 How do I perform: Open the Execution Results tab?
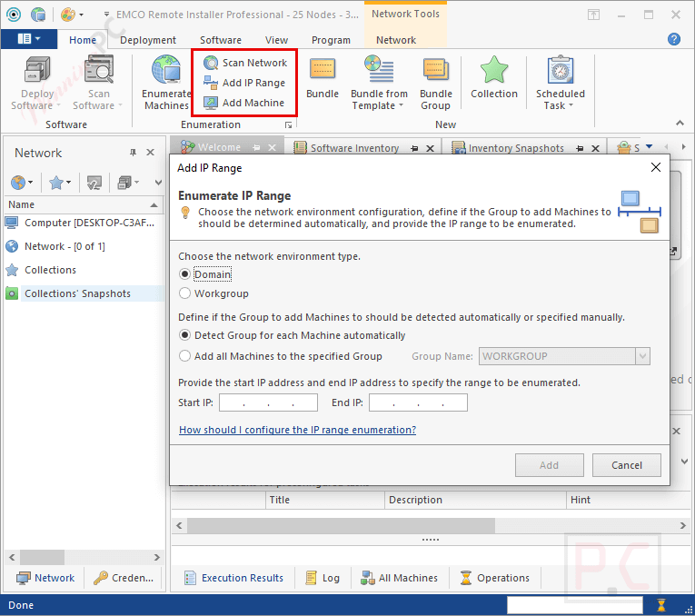[x=233, y=578]
